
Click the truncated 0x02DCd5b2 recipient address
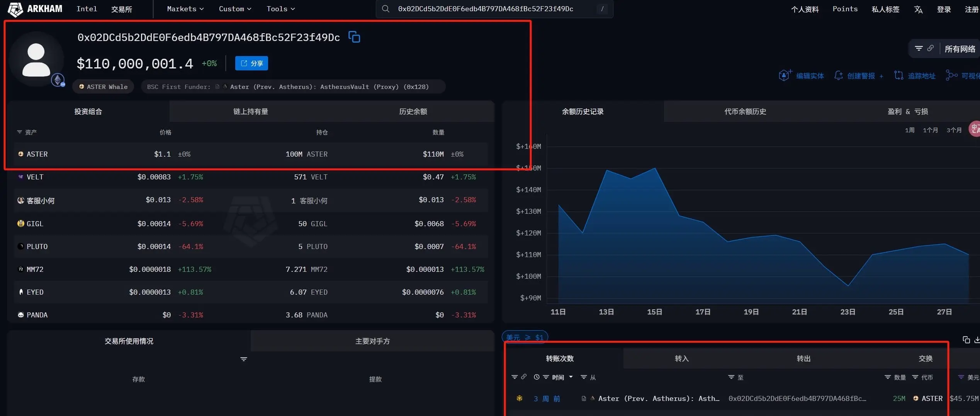coord(797,398)
